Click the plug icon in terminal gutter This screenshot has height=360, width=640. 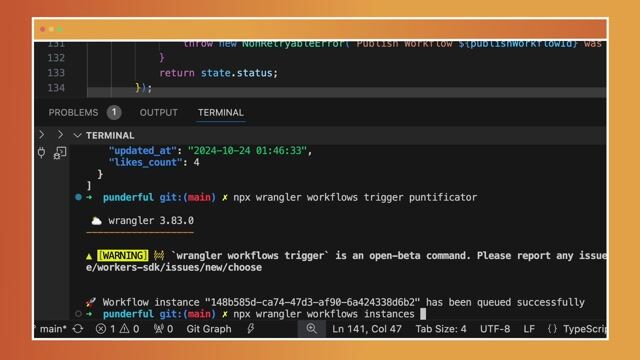(x=41, y=153)
